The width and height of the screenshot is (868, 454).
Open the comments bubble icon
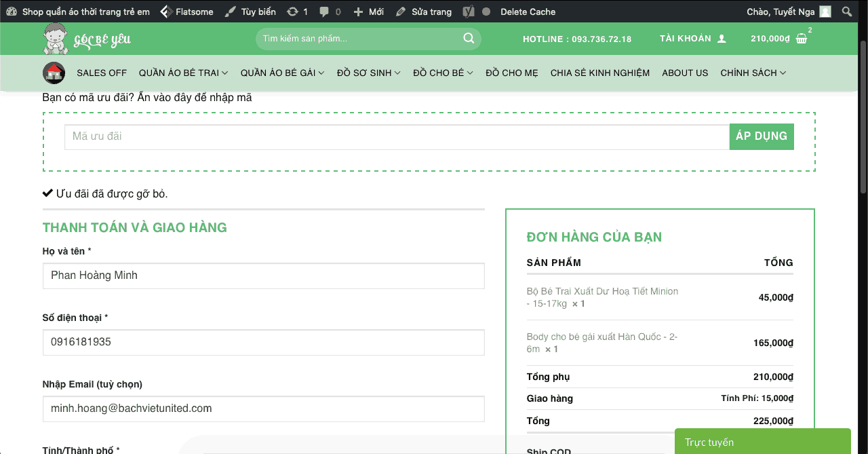(324, 12)
